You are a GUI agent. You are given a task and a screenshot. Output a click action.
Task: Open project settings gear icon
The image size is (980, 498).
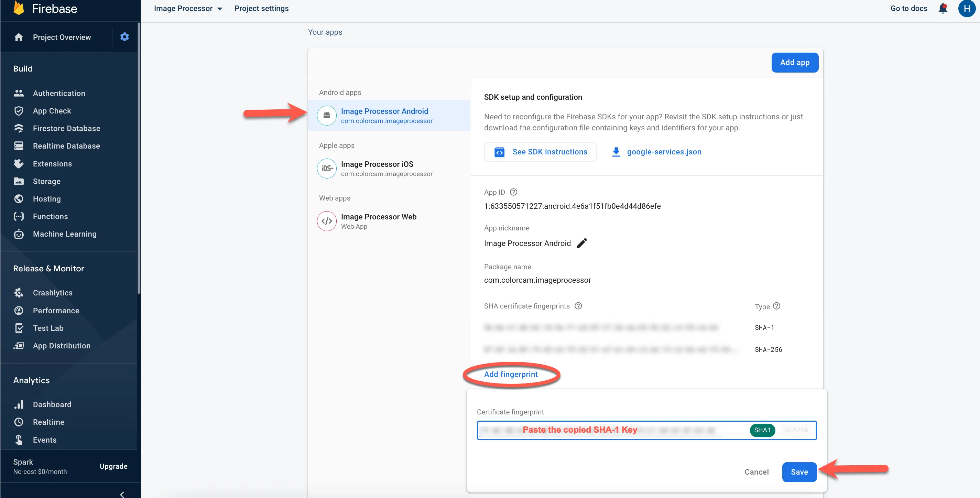tap(124, 37)
